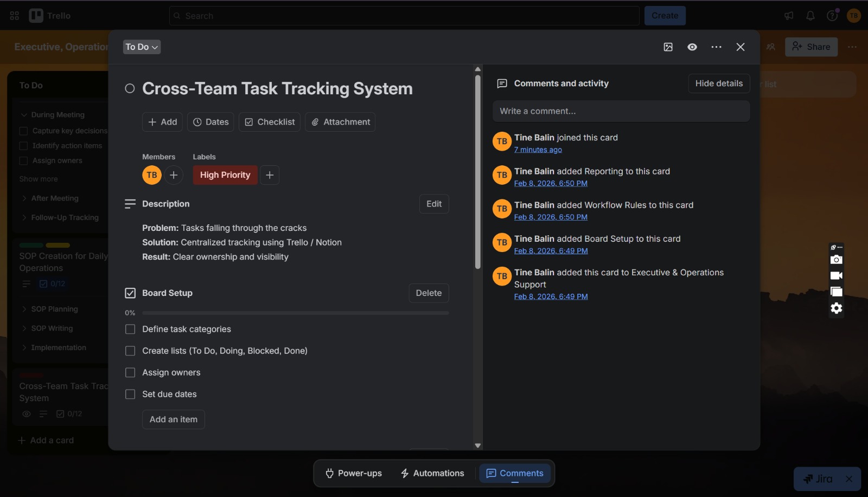Add a label with the plus button
The image size is (868, 497).
(x=270, y=175)
